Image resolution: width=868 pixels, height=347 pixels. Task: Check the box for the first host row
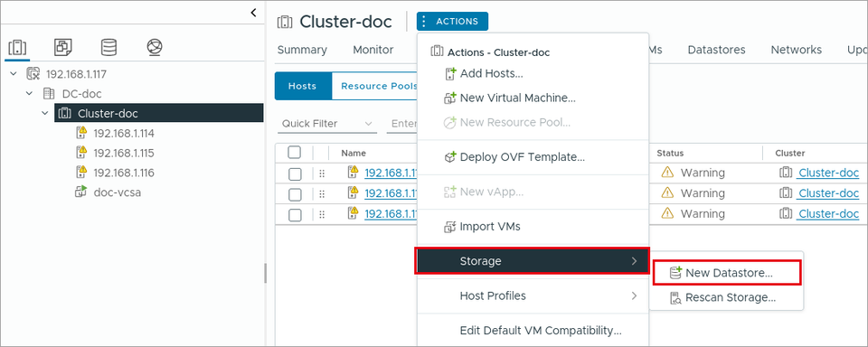coord(295,173)
